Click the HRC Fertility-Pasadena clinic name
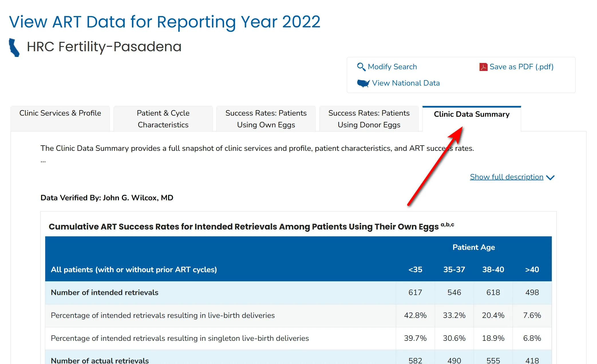 (104, 47)
